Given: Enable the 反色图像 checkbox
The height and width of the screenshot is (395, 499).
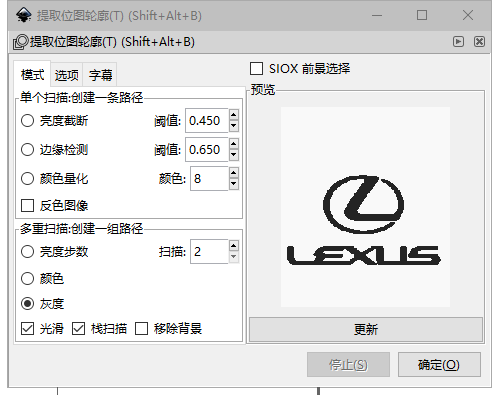Looking at the screenshot, I should tap(27, 206).
